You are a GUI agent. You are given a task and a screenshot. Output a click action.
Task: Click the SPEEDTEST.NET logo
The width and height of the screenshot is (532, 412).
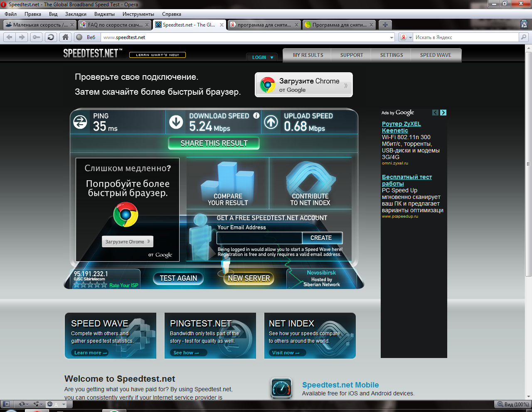click(93, 53)
